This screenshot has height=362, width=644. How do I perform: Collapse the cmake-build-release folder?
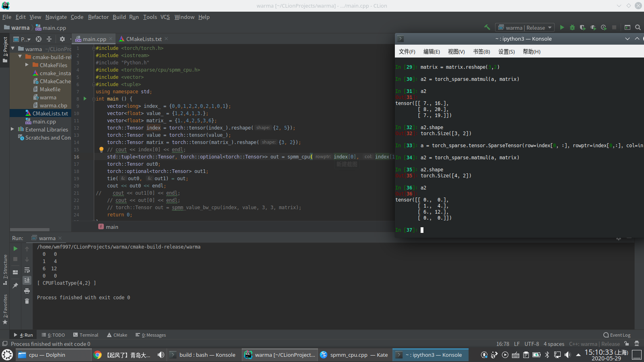tap(20, 57)
